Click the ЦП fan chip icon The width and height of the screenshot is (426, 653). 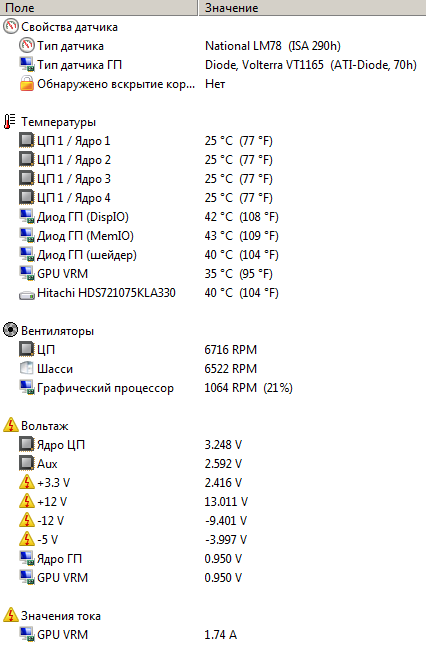coord(27,349)
